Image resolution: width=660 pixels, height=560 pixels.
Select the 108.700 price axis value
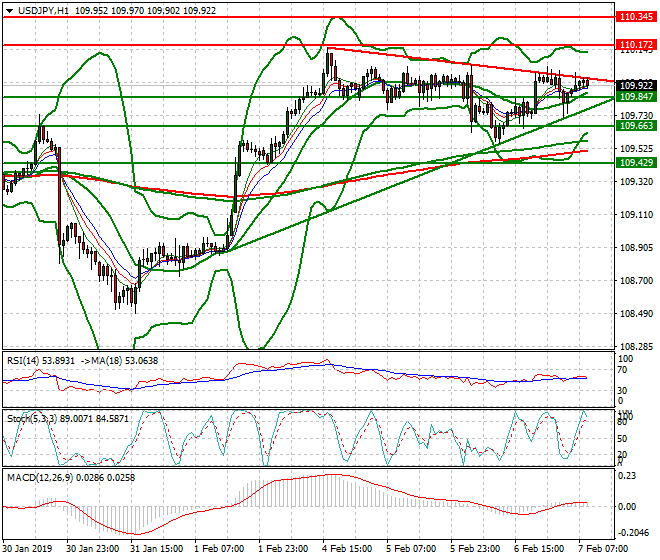click(x=637, y=280)
